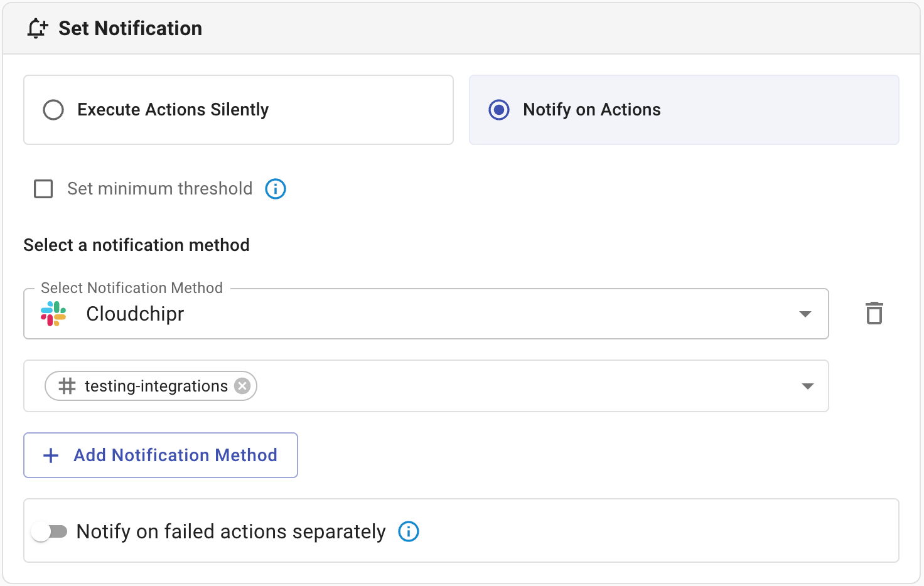Click the Slack logo in method field
Viewport: 924px width, 586px height.
point(53,314)
